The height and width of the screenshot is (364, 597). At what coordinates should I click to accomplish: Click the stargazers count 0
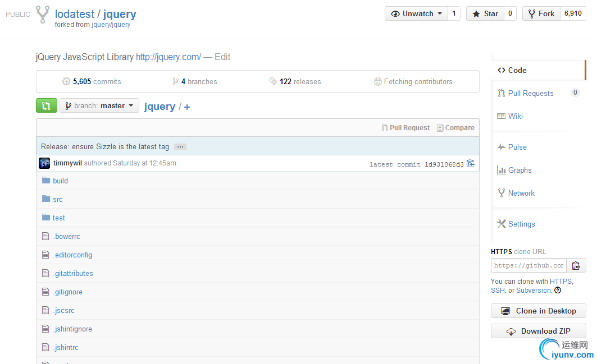click(510, 13)
